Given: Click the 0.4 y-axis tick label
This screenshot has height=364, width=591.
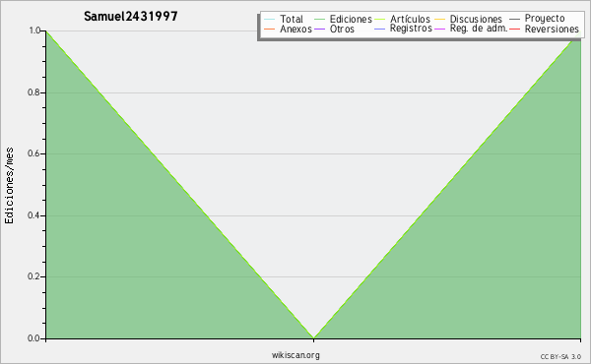Looking at the screenshot, I should click(34, 215).
